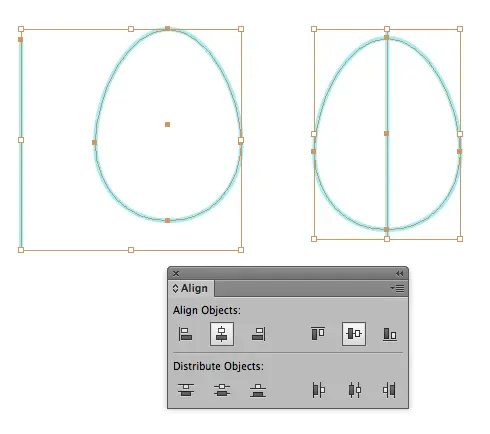Click Vertical Distribute Top icon

[186, 390]
